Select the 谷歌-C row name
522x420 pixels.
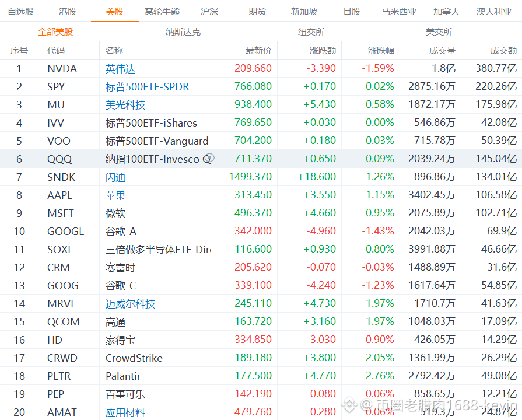pos(121,286)
